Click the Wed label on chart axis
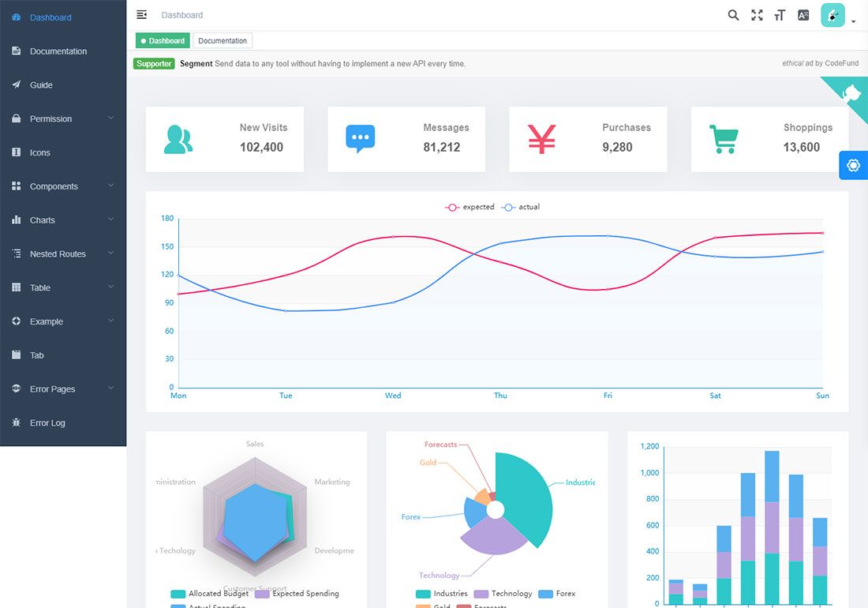 (x=393, y=396)
